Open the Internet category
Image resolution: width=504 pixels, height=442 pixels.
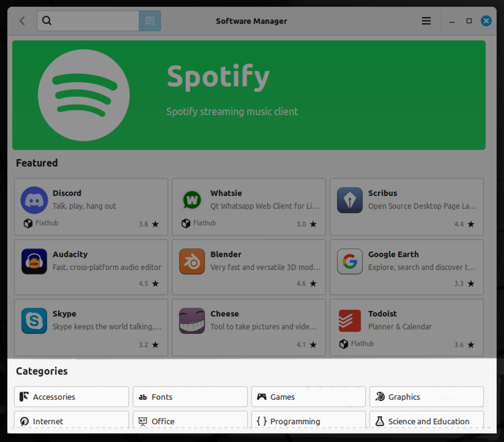tap(72, 420)
